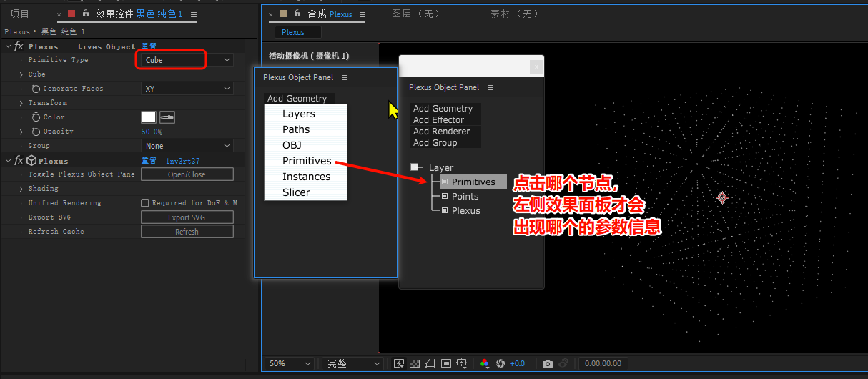Click the Open/Close button
Screen dimensions: 868x379
pyautogui.click(x=187, y=174)
